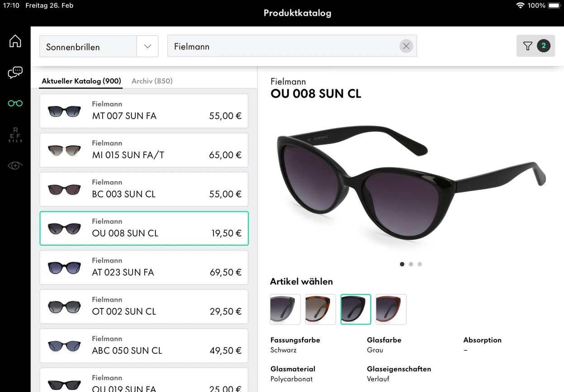Click the Fielmann search field
The image size is (564, 392).
coord(292,46)
